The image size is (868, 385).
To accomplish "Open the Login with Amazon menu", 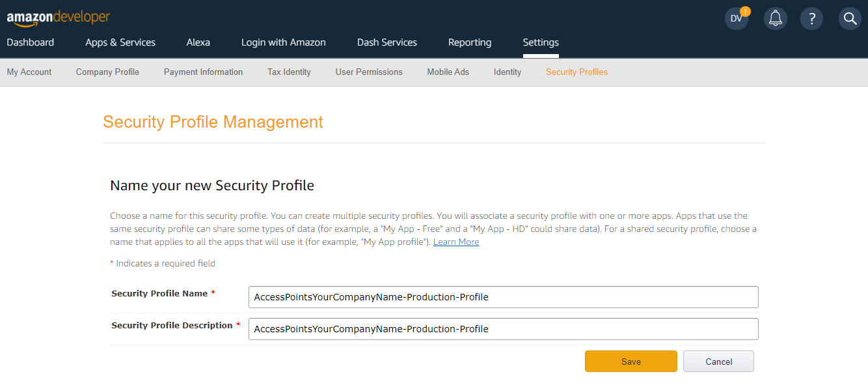I will click(283, 42).
